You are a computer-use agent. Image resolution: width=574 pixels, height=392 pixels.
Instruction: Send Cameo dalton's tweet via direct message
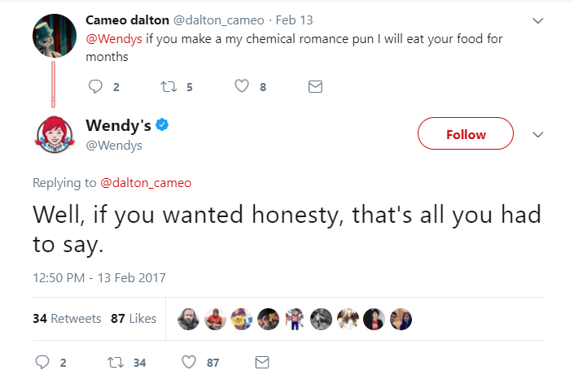316,86
